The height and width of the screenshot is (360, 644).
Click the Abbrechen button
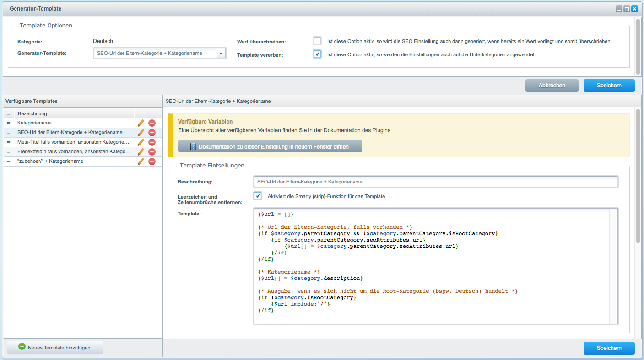click(552, 86)
